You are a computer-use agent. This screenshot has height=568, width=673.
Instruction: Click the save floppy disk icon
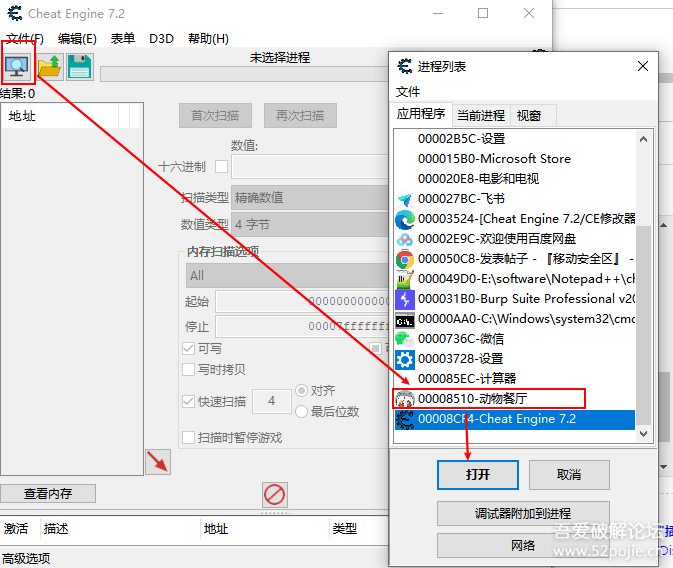click(x=79, y=67)
